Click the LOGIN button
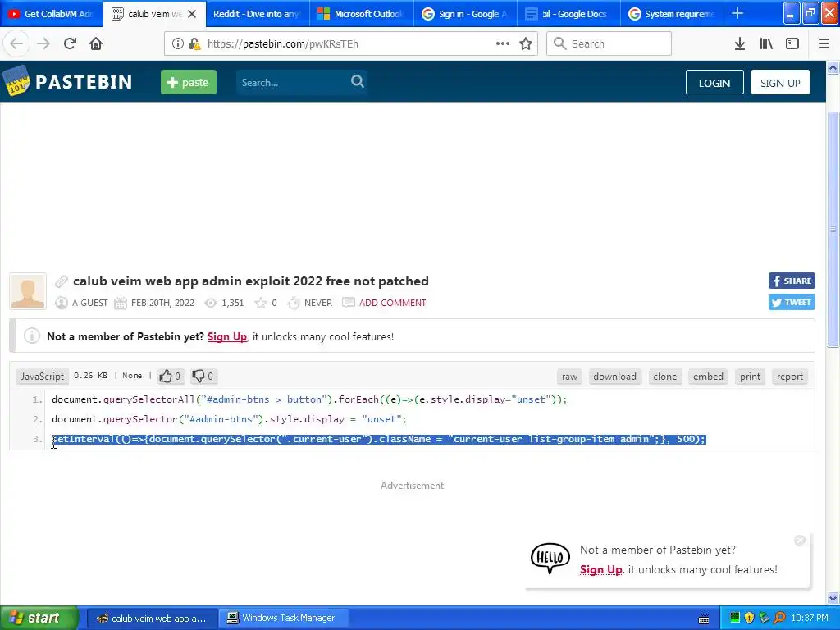This screenshot has height=630, width=840. coord(714,83)
